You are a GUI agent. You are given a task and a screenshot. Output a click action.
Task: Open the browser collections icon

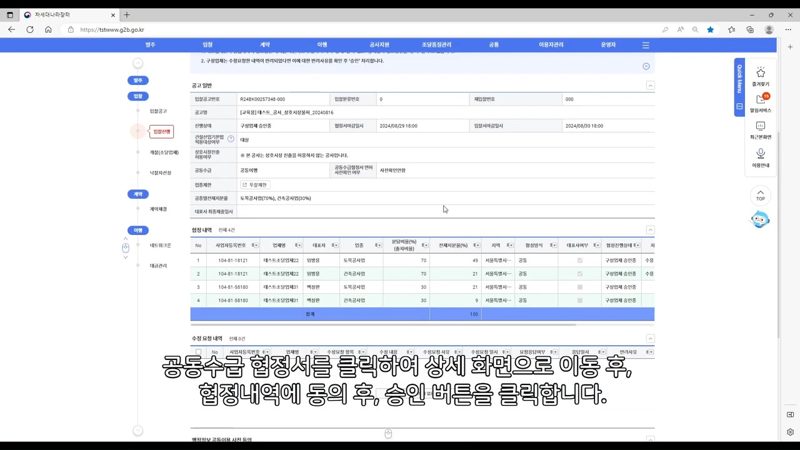[749, 30]
